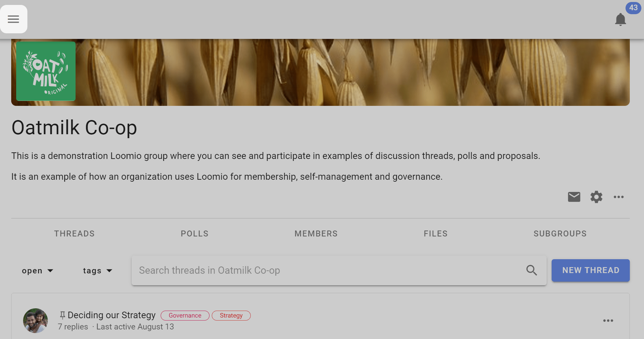Open the Members tab
Viewport: 644px width, 339px height.
(316, 234)
